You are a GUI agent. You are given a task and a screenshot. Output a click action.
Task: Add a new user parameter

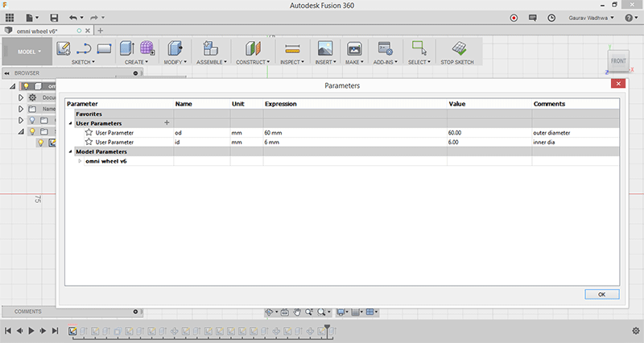(x=167, y=122)
